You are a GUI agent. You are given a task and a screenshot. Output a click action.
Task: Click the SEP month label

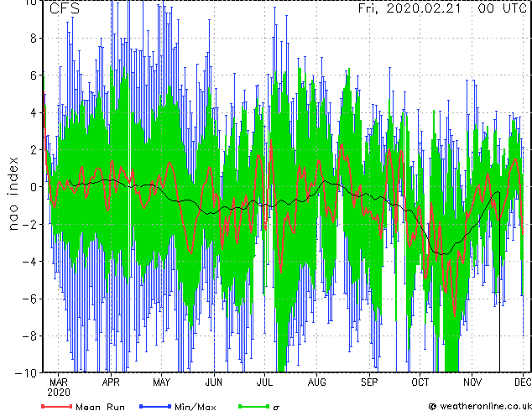(x=369, y=382)
